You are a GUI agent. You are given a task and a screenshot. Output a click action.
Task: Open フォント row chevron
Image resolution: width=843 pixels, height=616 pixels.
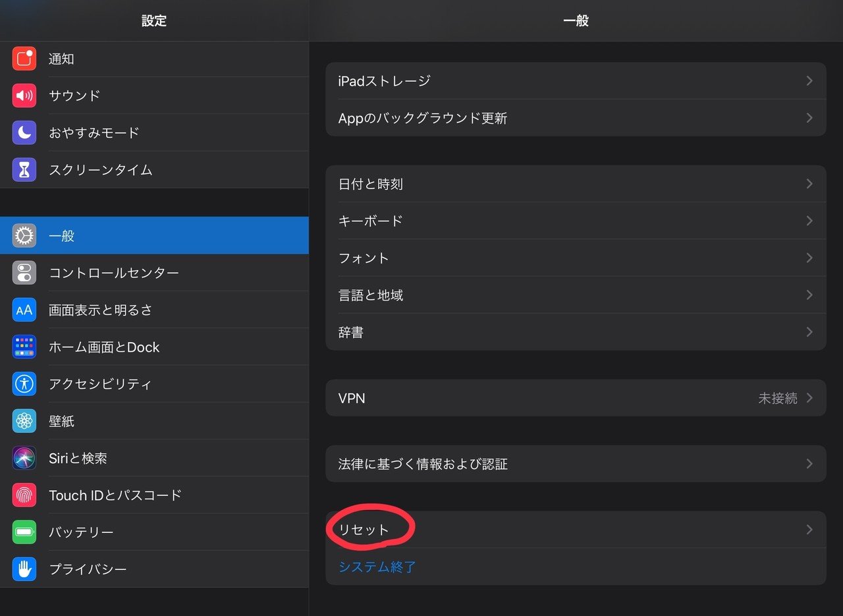point(809,258)
